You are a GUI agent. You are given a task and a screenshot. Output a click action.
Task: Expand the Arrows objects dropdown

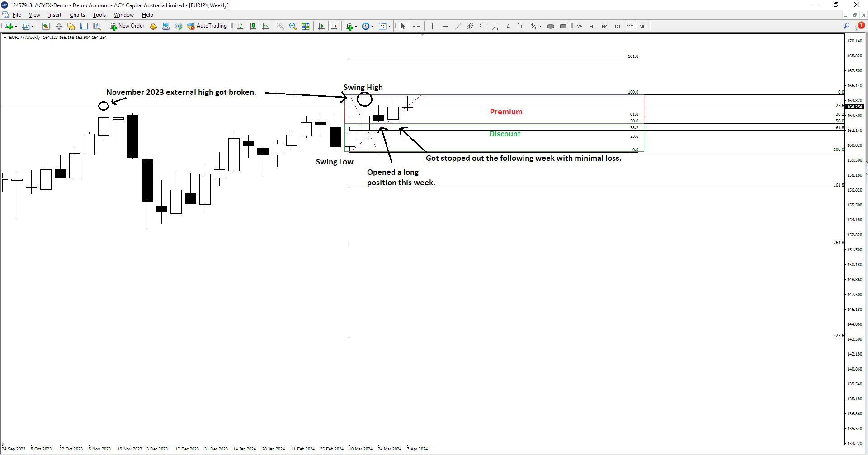[540, 26]
